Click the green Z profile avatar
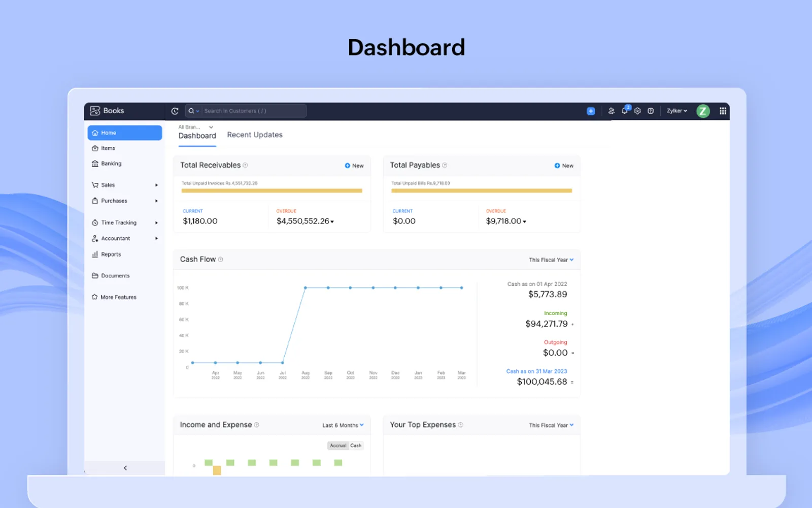This screenshot has height=508, width=812. pos(703,111)
